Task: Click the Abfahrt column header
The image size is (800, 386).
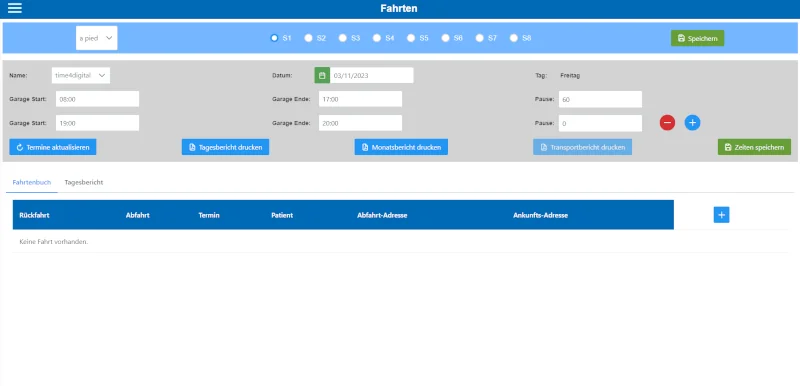Action: tap(137, 215)
